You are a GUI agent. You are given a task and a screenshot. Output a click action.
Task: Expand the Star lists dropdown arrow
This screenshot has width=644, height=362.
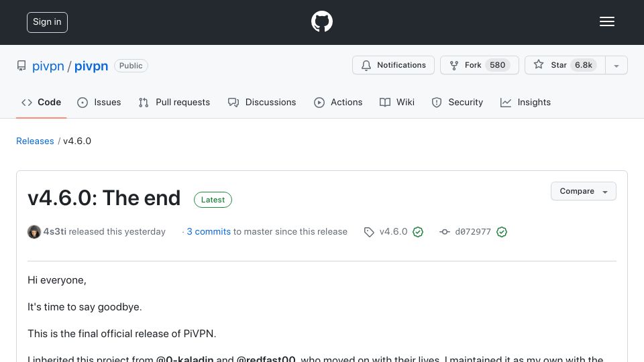[616, 66]
